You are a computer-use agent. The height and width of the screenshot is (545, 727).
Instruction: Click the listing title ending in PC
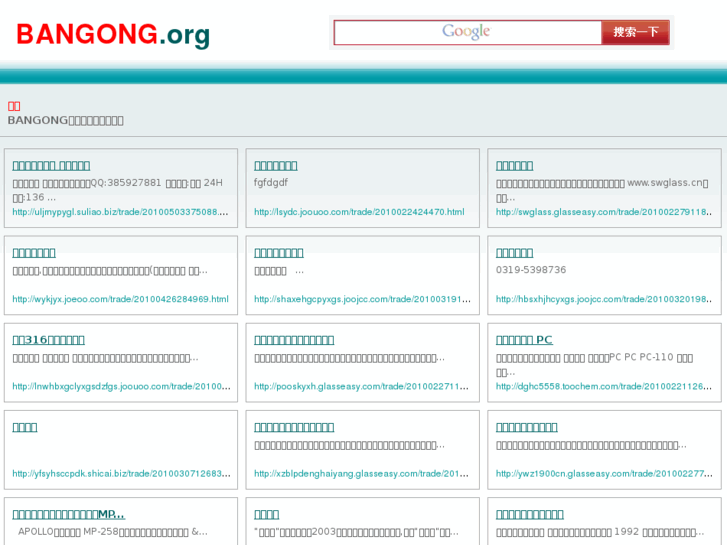coord(524,340)
